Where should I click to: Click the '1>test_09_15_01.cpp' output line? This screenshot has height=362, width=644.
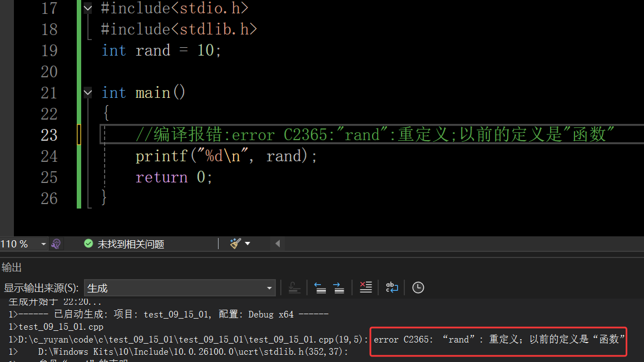click(56, 326)
